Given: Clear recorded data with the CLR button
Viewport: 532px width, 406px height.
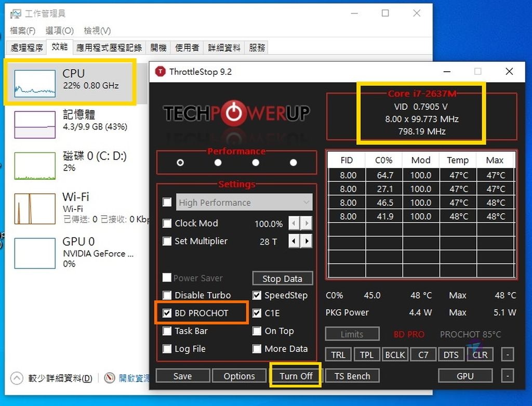Looking at the screenshot, I should coord(480,354).
